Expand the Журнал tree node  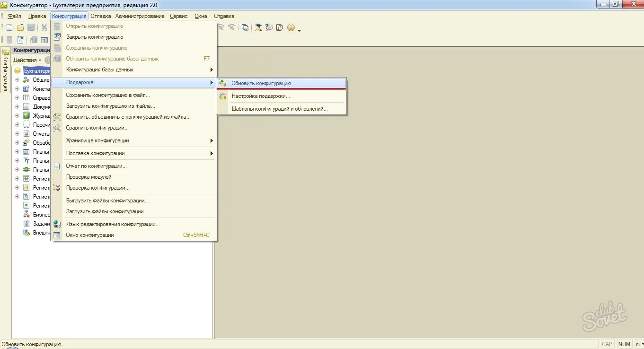pyautogui.click(x=18, y=116)
